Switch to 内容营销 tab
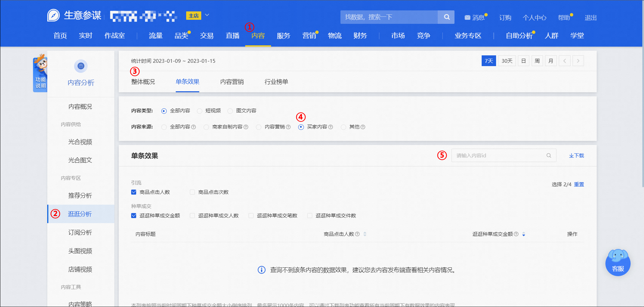Screen dimensions: 644x307 coord(232,82)
